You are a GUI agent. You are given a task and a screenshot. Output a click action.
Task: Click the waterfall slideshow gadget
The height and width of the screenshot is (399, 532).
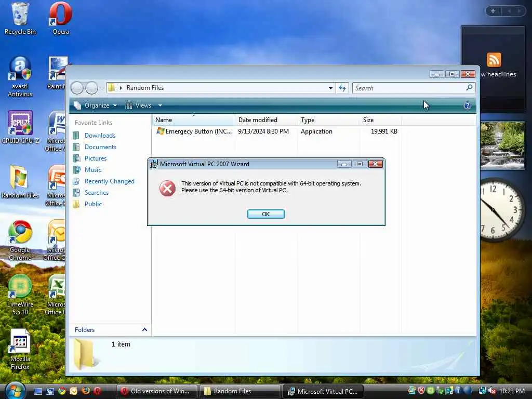click(x=502, y=145)
